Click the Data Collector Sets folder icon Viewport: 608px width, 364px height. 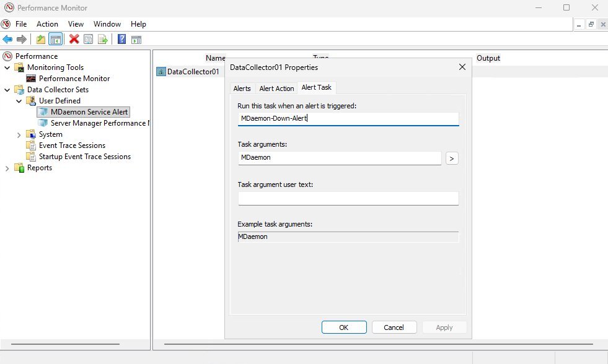pyautogui.click(x=19, y=90)
